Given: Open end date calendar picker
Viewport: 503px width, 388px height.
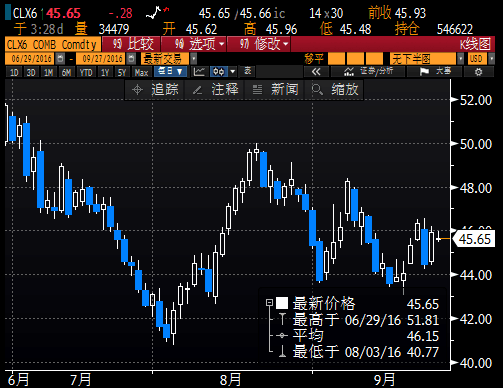Looking at the screenshot, I should click(x=131, y=59).
